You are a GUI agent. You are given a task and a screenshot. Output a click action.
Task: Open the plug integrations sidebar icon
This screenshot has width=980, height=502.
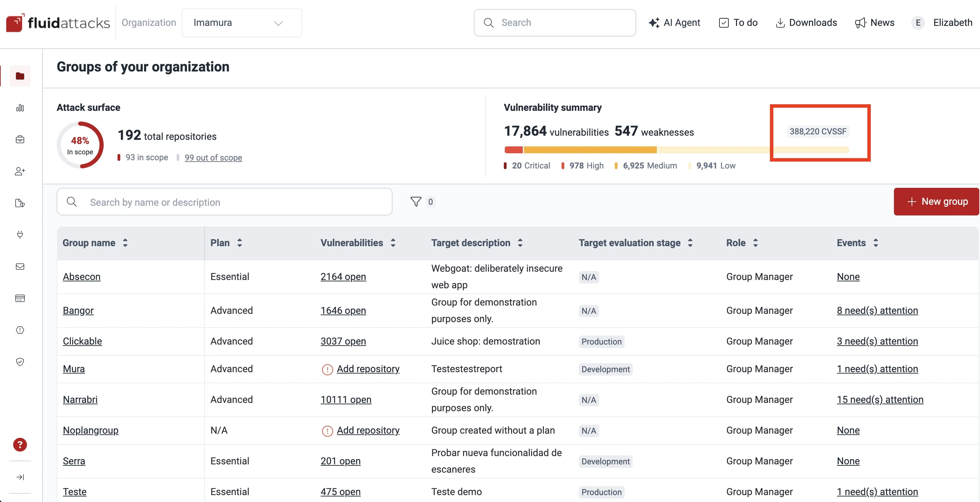[x=20, y=234]
